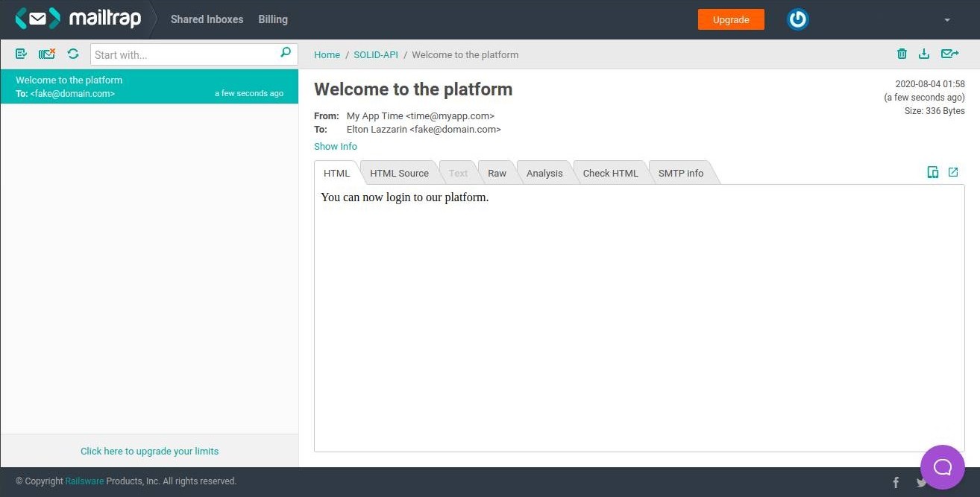Download the email as file
This screenshot has height=497, width=980.
[924, 54]
